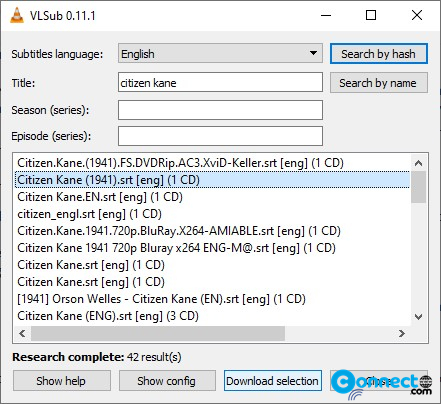Select Citizen Kane (1941).srt result
Viewport: 441px width, 404px height.
coord(213,180)
